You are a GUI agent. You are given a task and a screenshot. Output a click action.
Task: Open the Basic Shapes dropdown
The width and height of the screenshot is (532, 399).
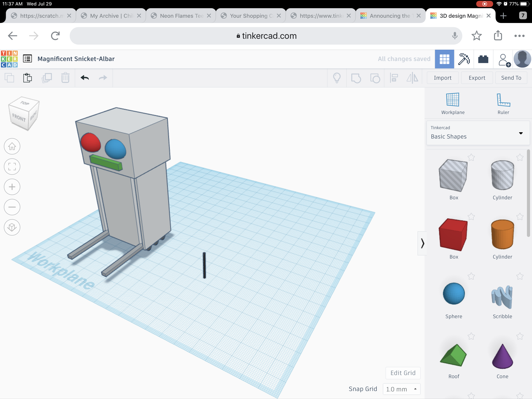tap(478, 133)
